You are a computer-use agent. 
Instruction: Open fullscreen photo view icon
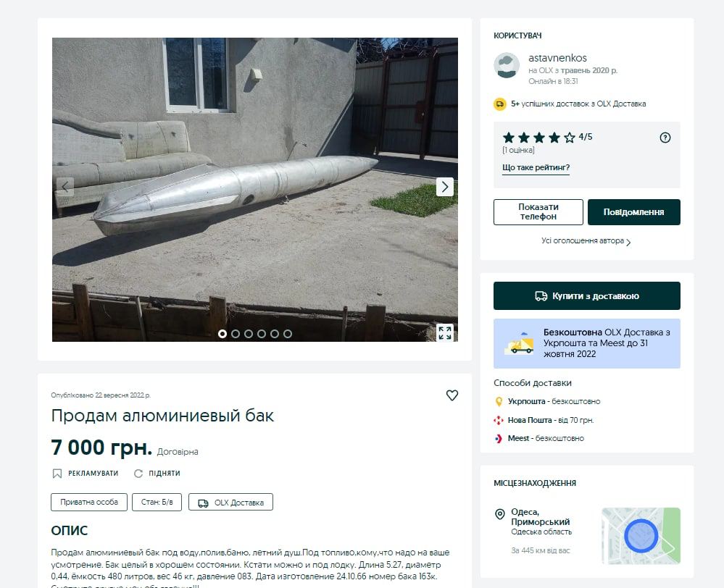coord(445,332)
